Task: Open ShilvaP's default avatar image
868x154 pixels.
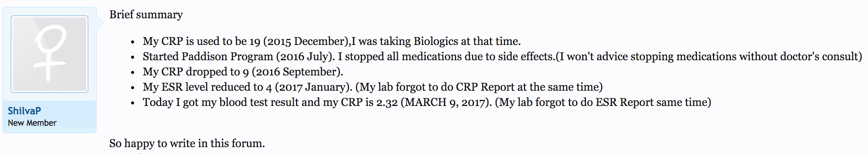Action: (50, 54)
